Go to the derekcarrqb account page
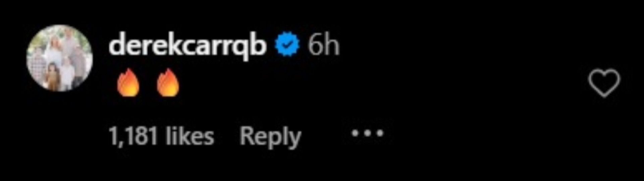The width and height of the screenshot is (644, 181). pos(187,46)
